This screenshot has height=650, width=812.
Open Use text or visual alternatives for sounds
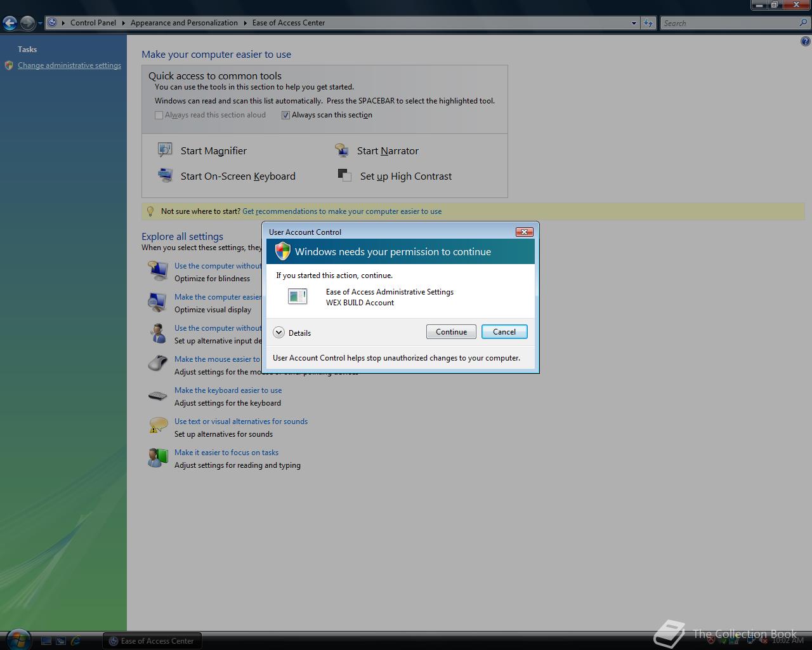(241, 421)
